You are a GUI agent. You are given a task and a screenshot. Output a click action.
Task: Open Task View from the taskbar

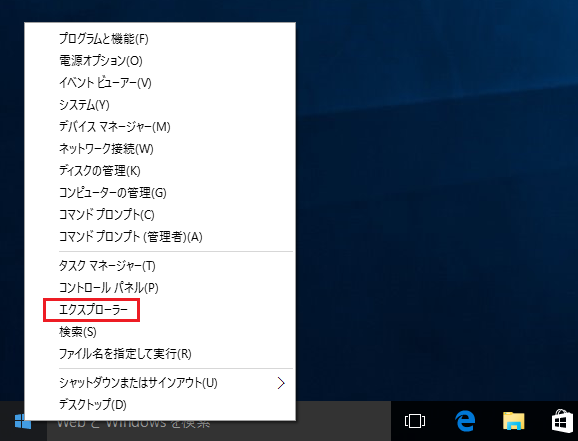(x=415, y=421)
